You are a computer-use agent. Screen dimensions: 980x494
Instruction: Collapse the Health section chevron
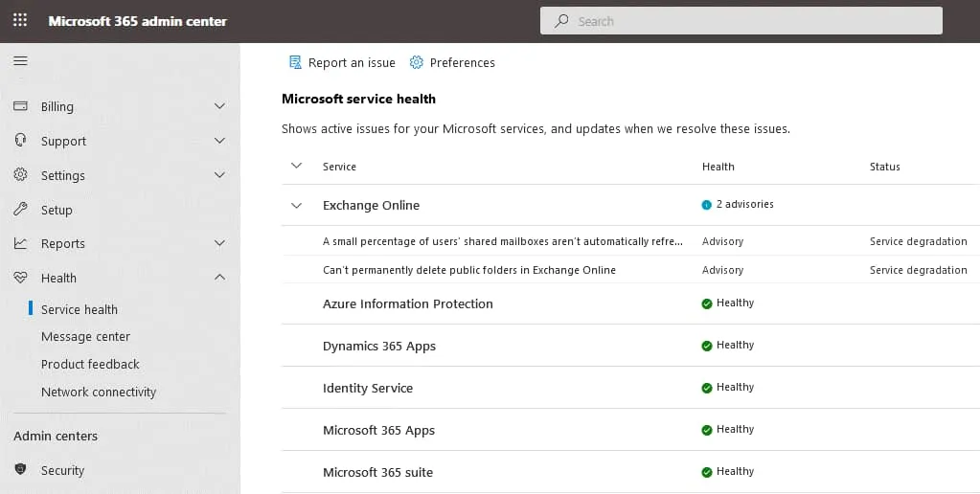219,278
